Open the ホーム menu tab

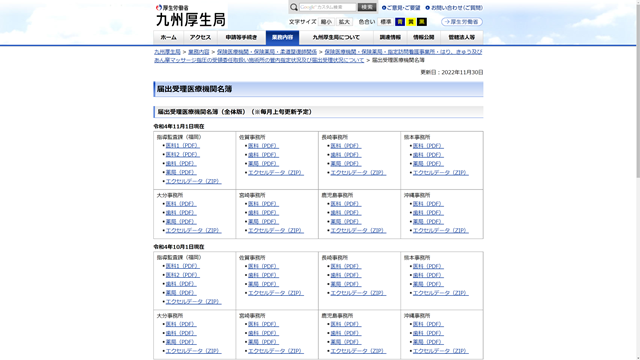point(169,38)
